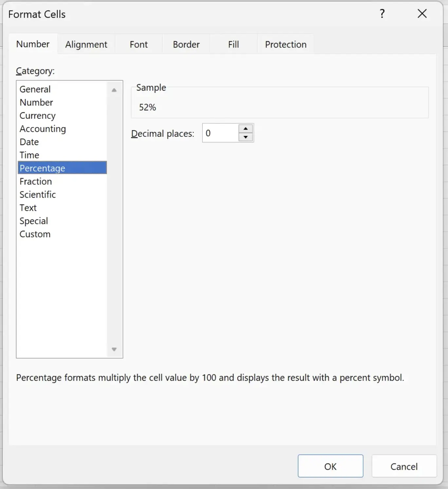Go to the Border tab

(x=186, y=45)
